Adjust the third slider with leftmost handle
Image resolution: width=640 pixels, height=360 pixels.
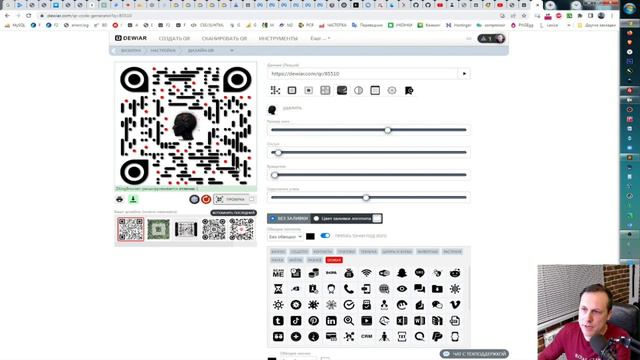(x=275, y=175)
